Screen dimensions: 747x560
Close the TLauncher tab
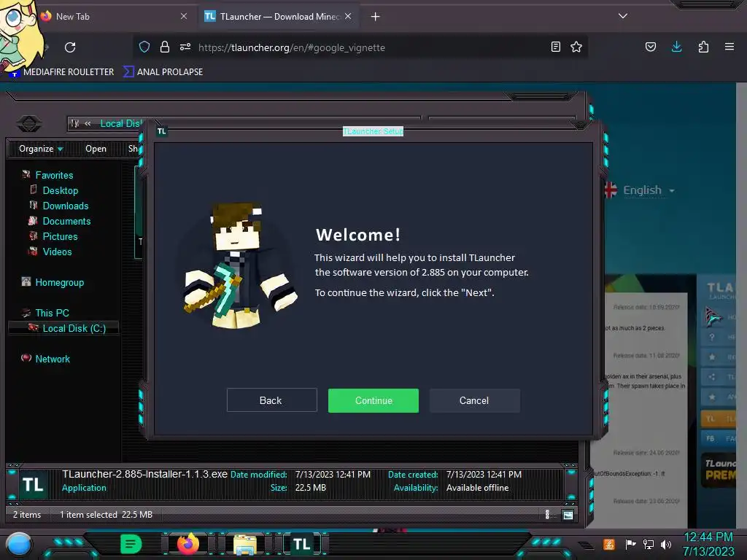click(348, 16)
